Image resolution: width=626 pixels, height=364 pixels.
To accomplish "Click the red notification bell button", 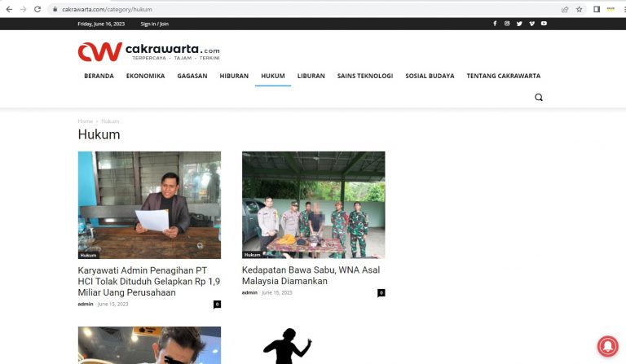I will pyautogui.click(x=607, y=345).
